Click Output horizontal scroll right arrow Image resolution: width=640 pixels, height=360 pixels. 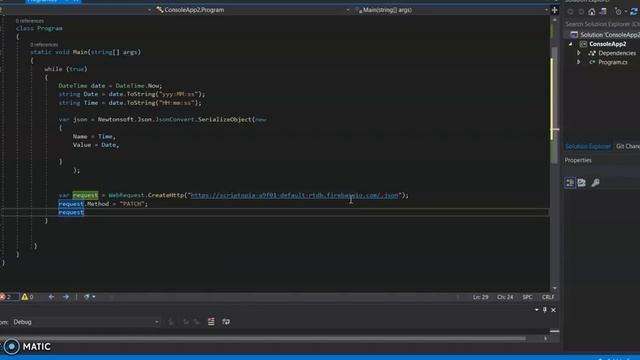point(545,338)
